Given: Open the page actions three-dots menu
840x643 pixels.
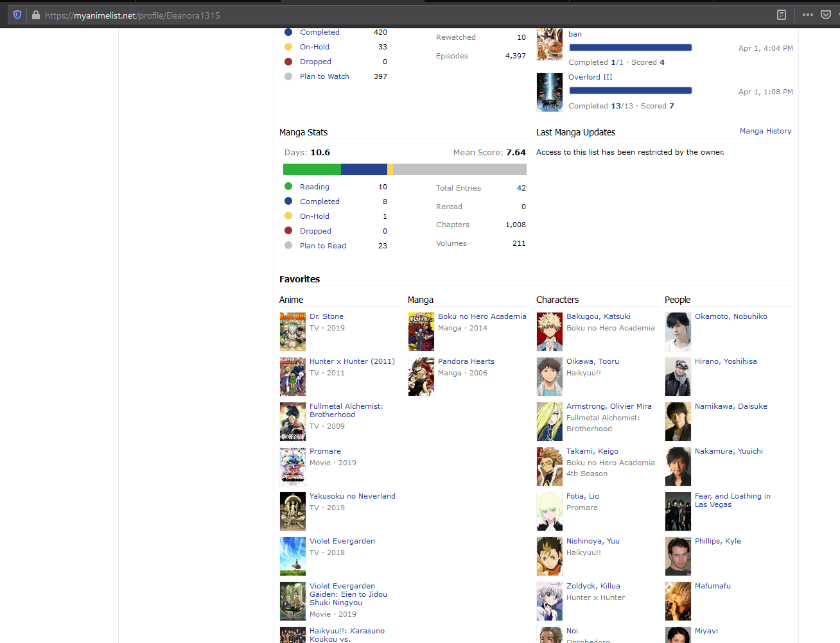Looking at the screenshot, I should tap(808, 15).
